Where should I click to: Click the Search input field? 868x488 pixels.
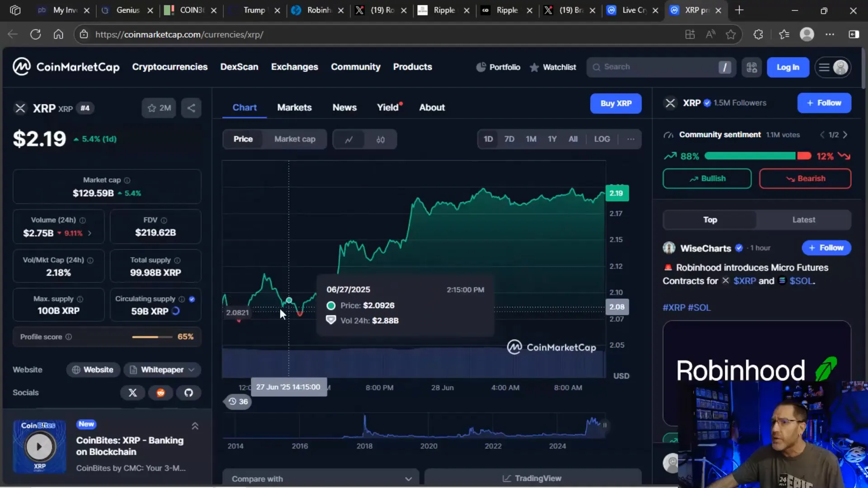(661, 67)
